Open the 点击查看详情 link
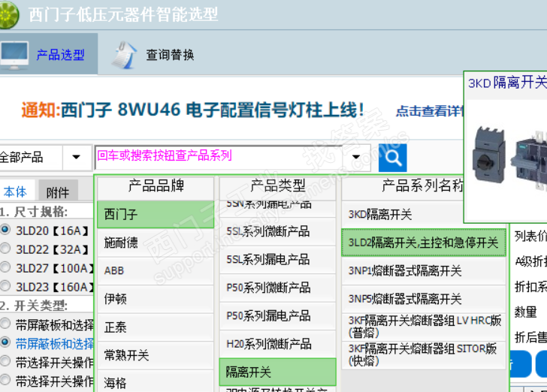Screen dimensions: 547x392 tap(430, 111)
